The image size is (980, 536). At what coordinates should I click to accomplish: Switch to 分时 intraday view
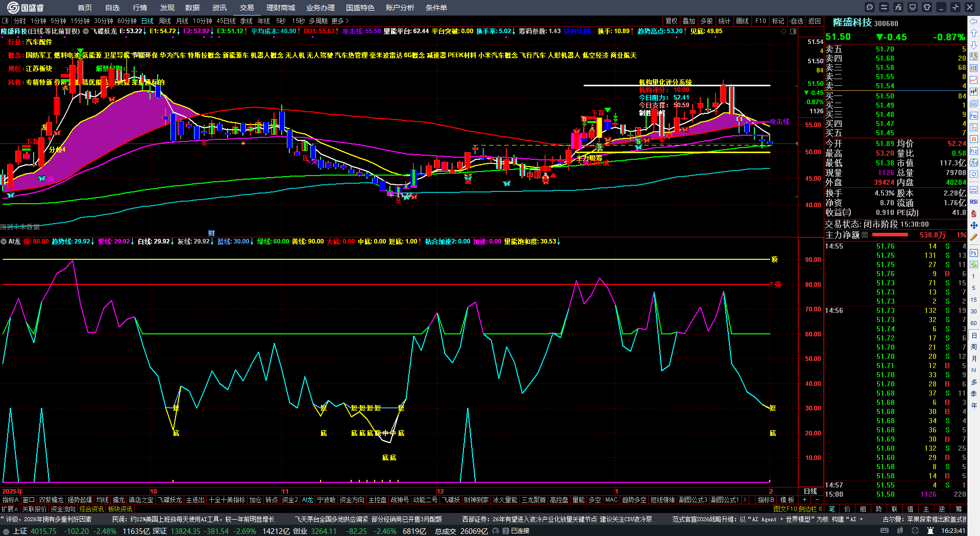pyautogui.click(x=20, y=21)
